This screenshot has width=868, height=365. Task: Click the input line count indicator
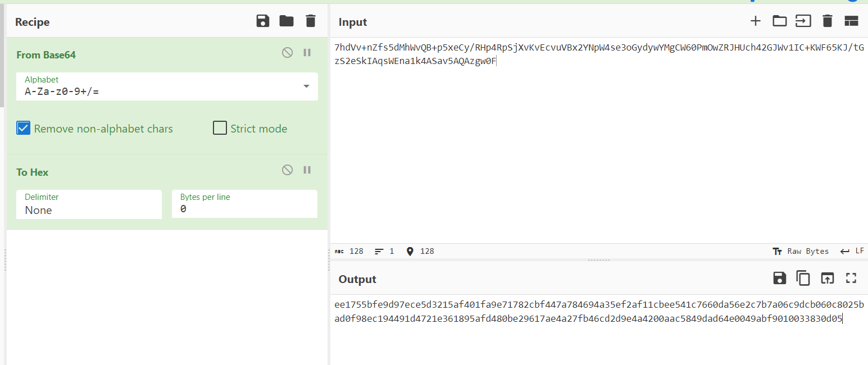(384, 251)
